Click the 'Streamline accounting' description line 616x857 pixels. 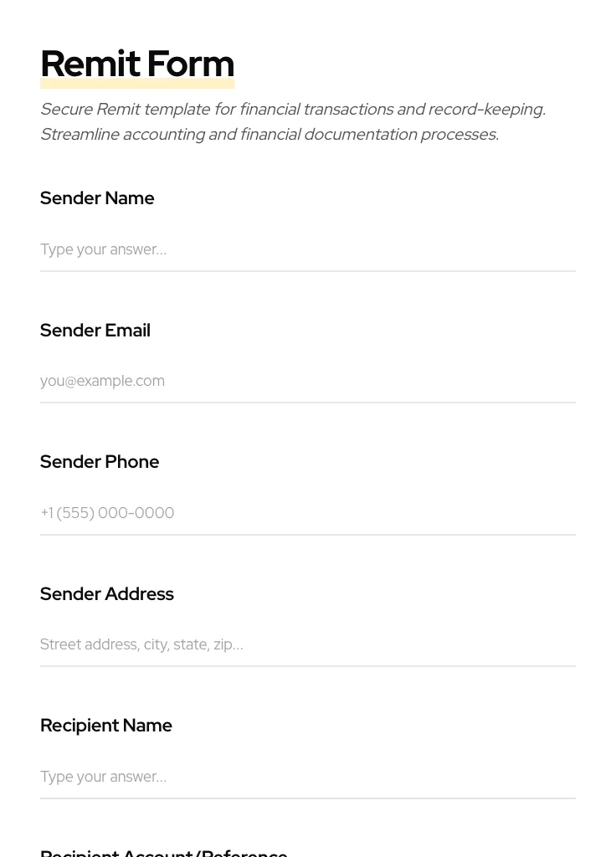tap(269, 135)
